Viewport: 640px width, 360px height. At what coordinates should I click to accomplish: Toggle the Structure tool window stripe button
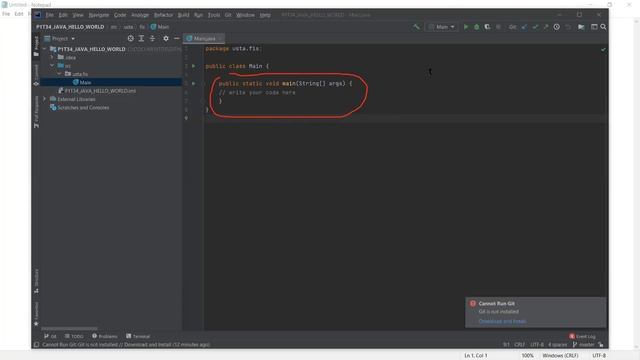pyautogui.click(x=36, y=281)
